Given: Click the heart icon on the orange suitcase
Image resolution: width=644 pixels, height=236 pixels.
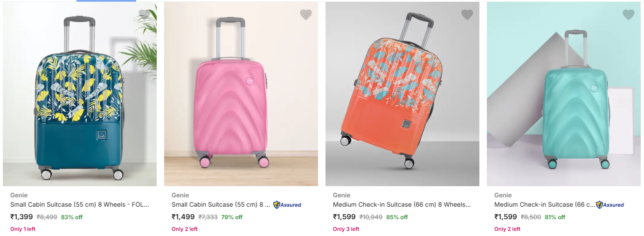Looking at the screenshot, I should 467,15.
